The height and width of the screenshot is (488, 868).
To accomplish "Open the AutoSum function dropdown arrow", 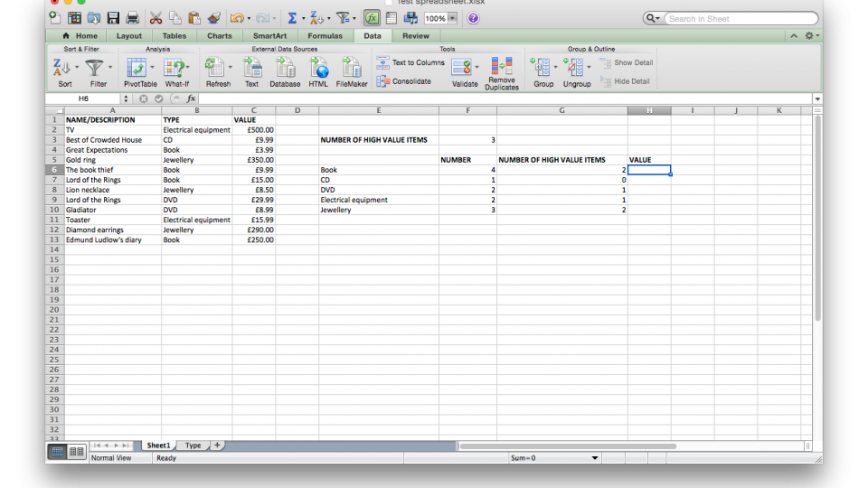I will coord(304,19).
